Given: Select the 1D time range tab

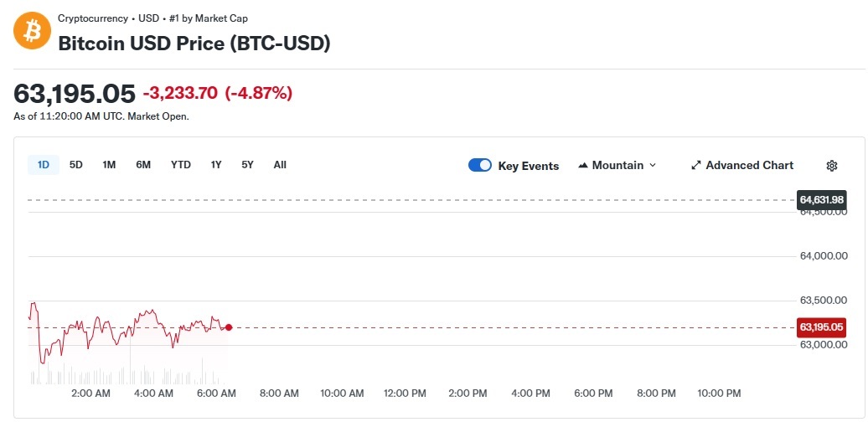Looking at the screenshot, I should tap(44, 165).
